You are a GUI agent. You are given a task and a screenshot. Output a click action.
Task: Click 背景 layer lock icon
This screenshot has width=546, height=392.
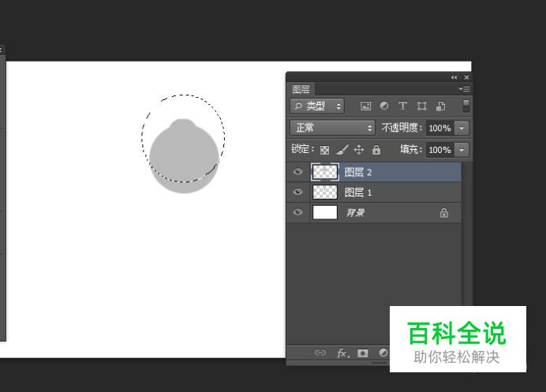pyautogui.click(x=444, y=213)
